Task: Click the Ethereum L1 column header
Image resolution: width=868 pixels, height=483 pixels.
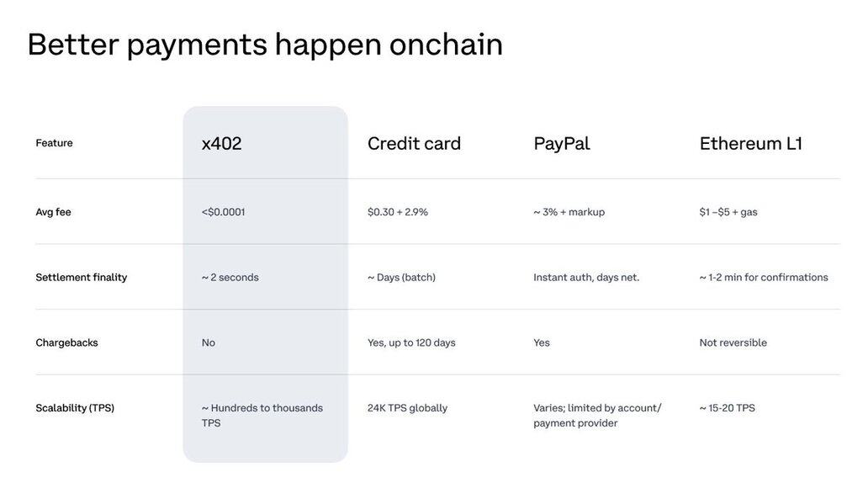Action: (750, 143)
